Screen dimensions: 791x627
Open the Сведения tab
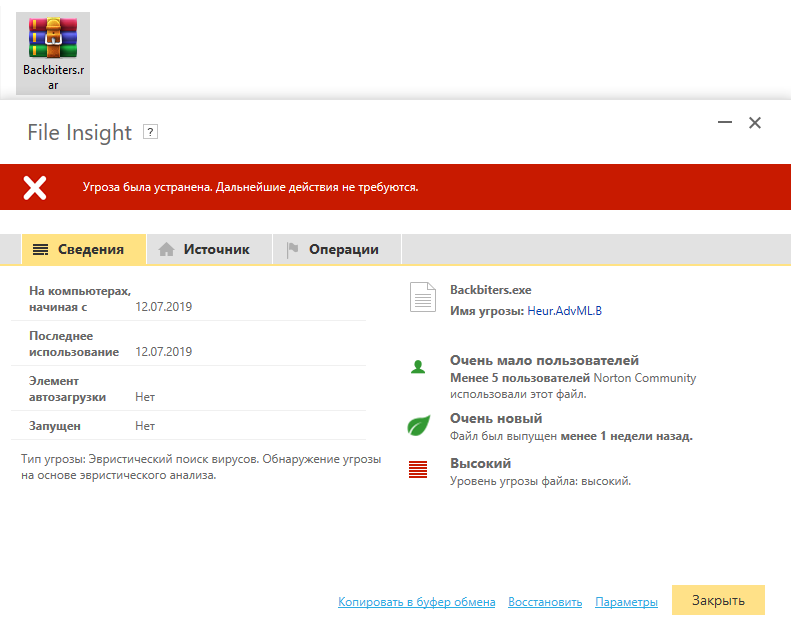coord(84,249)
